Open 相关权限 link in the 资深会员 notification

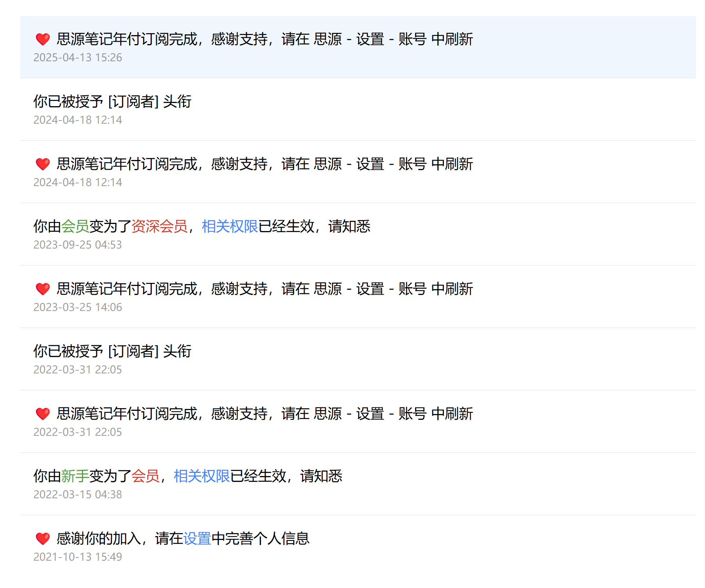[230, 226]
